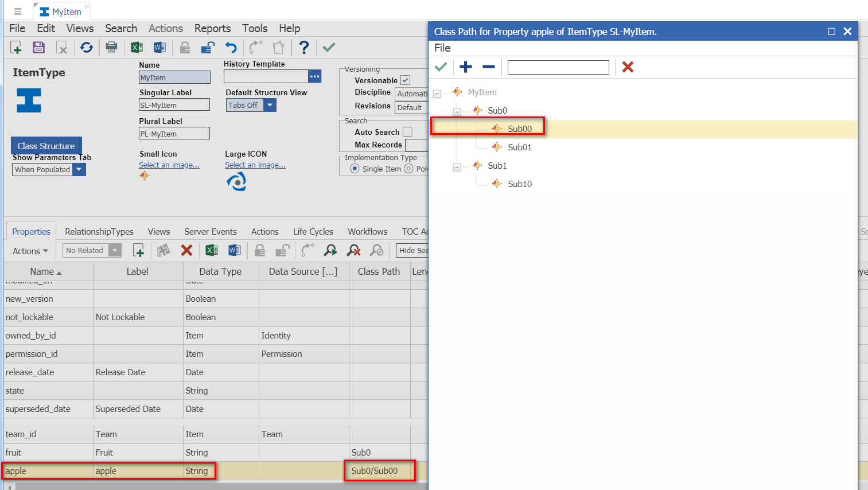Click the Class Path dialog text field
This screenshot has height=490, width=868.
[x=558, y=68]
